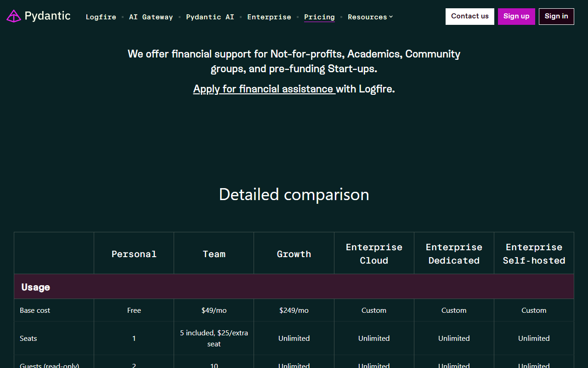The width and height of the screenshot is (588, 368).
Task: Click the $49/mo price cell
Action: 214,310
